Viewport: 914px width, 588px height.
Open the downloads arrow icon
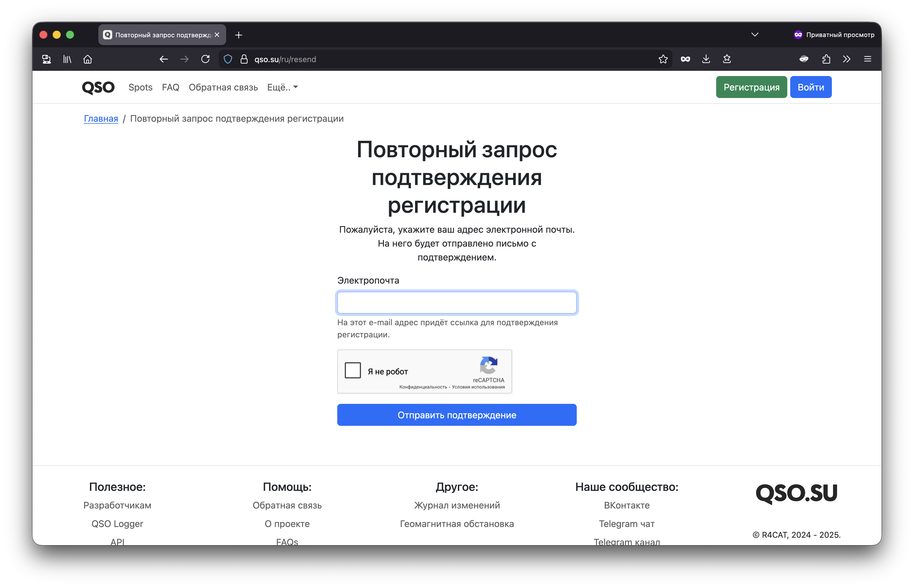[x=706, y=59]
